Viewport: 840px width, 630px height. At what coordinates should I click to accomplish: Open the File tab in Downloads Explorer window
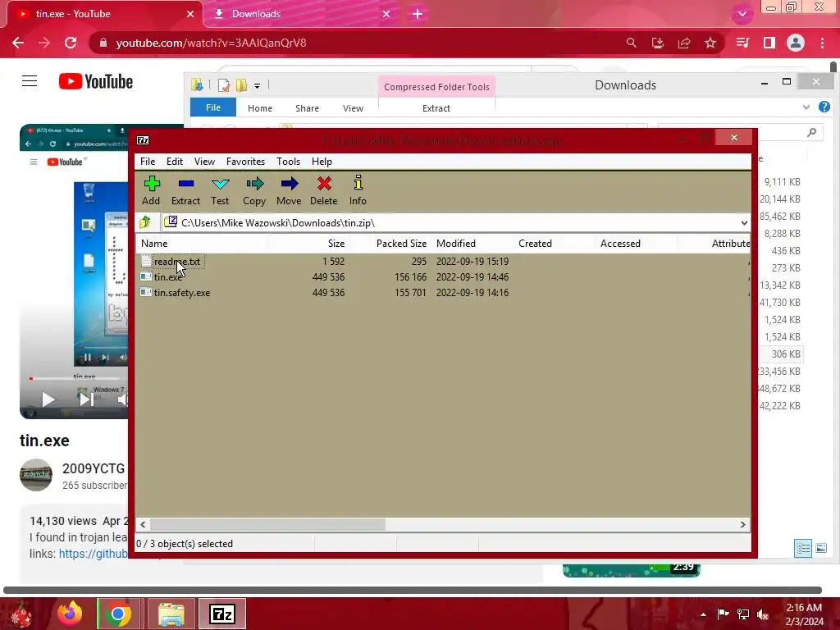213,107
